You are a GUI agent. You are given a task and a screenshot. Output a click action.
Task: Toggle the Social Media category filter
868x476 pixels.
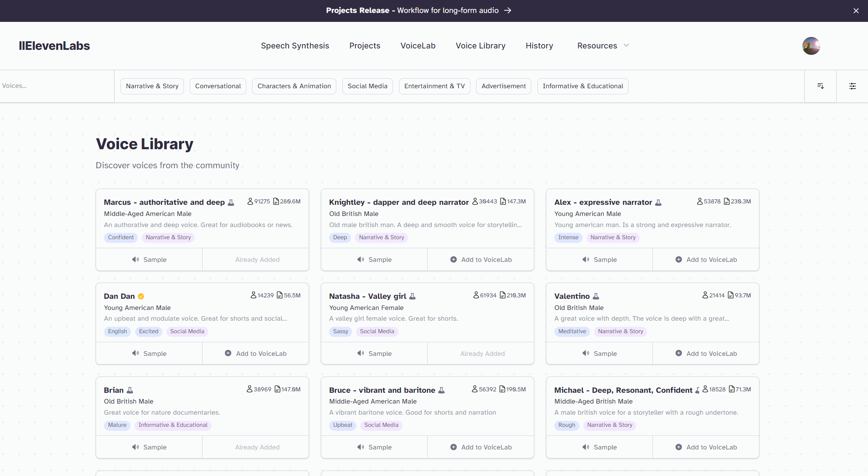click(367, 86)
